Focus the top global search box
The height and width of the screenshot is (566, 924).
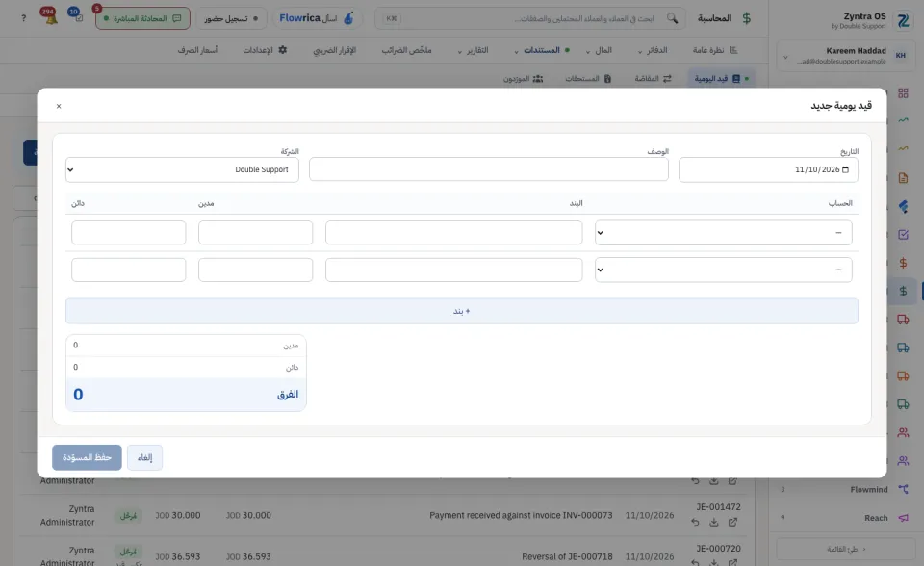[530, 18]
